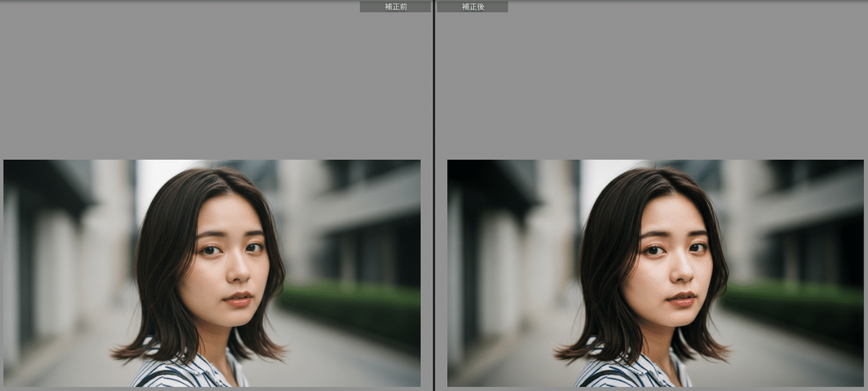Click the 補正後 (After) label

[472, 7]
